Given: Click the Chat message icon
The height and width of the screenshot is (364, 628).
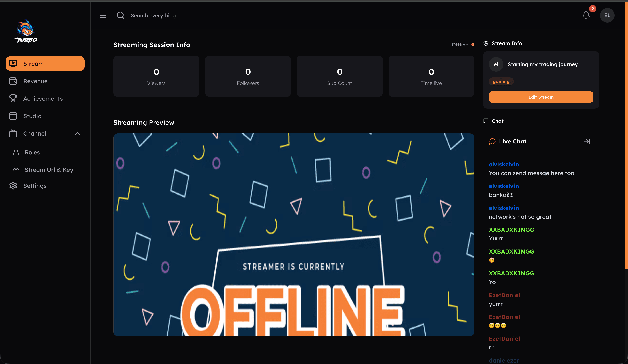Looking at the screenshot, I should [x=486, y=121].
